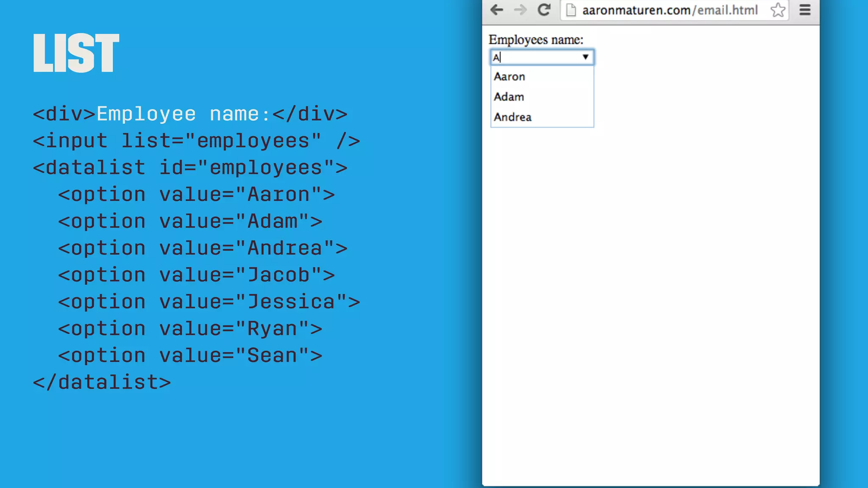
Task: Click the div Employee name code line
Action: pos(190,114)
